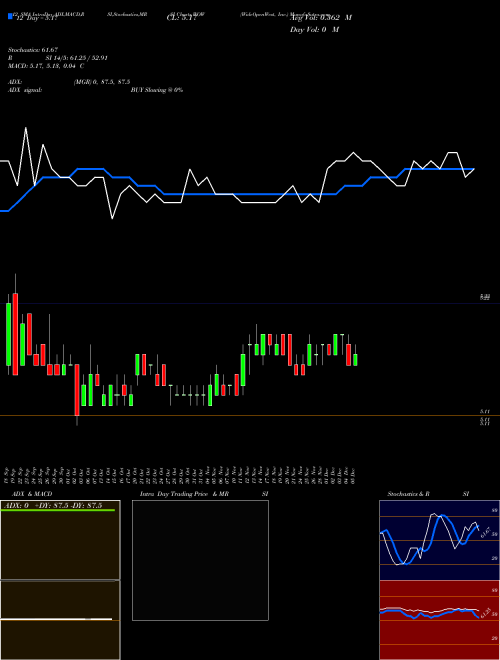
Task: Click the white MACD bar in the ADX panel
Action: 56,619
